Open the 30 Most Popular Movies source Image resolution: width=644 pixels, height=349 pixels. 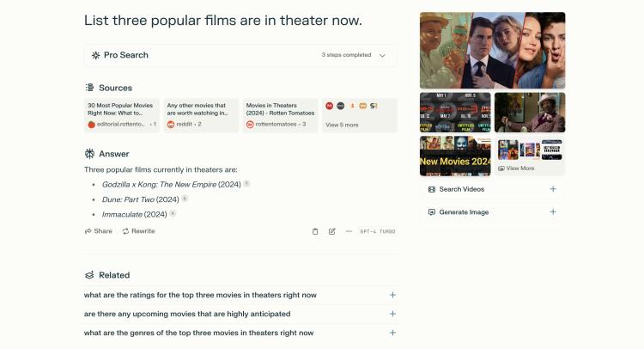122,115
